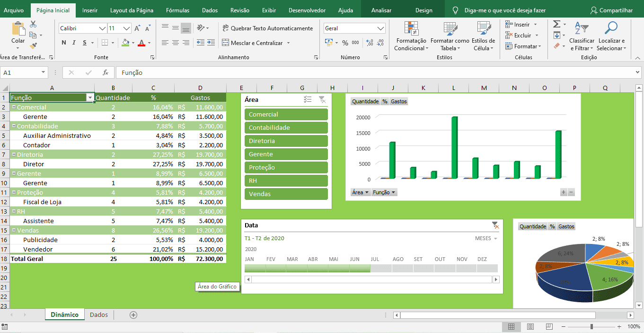This screenshot has height=333, width=644.
Task: Click the Colar (paste) button
Action: (x=18, y=33)
